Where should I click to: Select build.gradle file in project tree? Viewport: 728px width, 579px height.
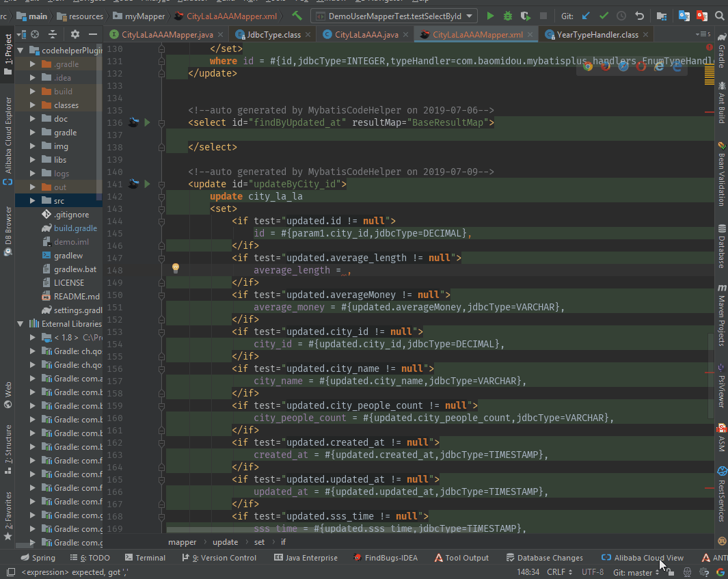click(x=75, y=228)
